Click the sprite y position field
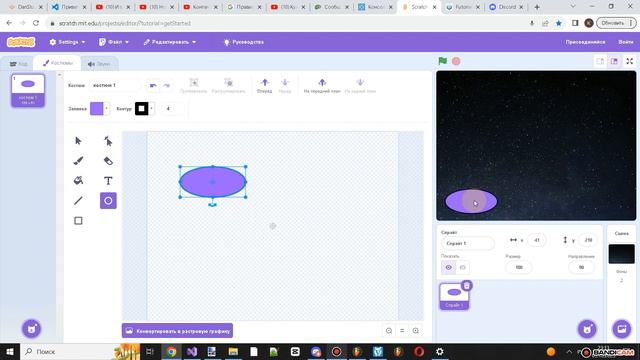The image size is (640, 360). click(588, 240)
